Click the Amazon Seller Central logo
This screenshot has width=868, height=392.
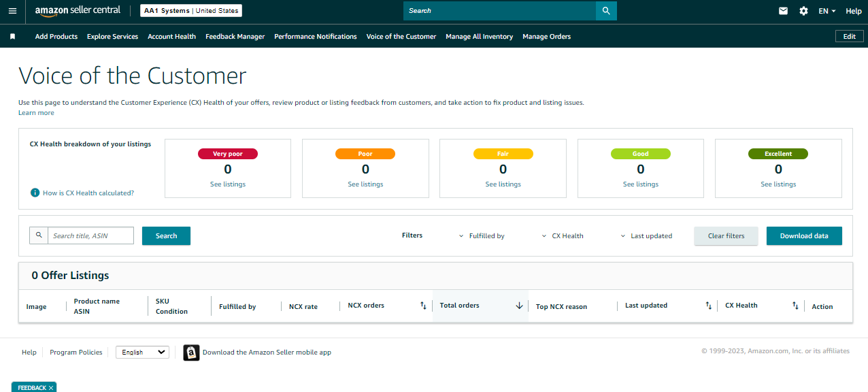pyautogui.click(x=78, y=11)
